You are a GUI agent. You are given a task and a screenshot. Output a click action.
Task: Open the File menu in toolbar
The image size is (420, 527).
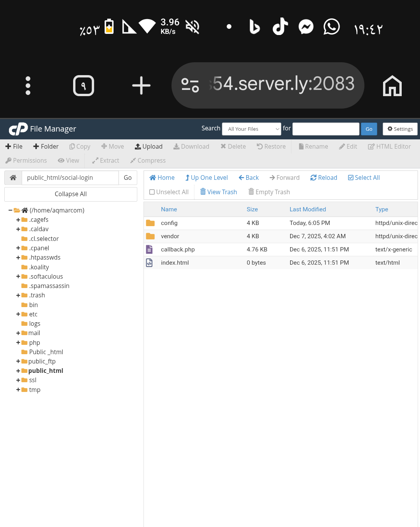click(x=14, y=147)
